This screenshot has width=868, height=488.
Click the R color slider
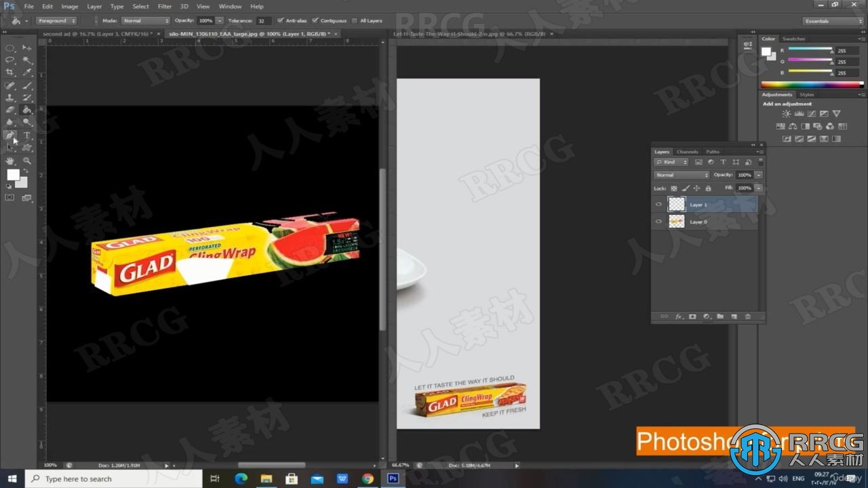click(x=810, y=50)
